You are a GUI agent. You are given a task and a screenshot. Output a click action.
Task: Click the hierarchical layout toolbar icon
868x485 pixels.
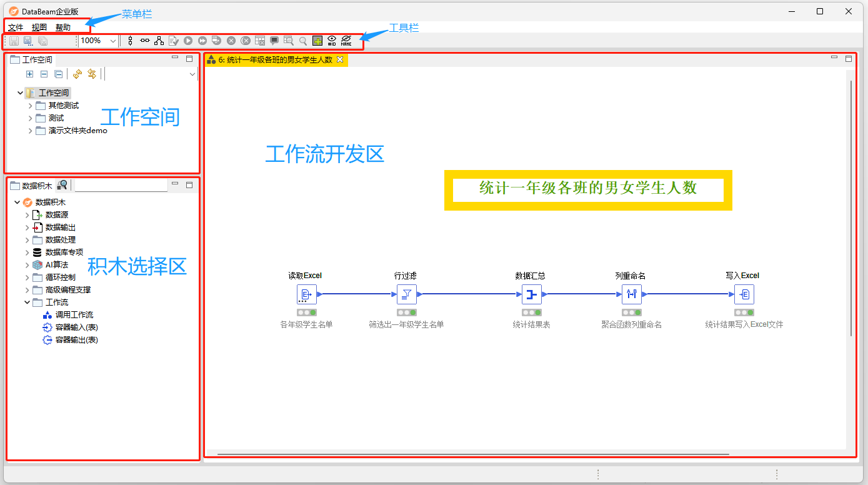[159, 41]
